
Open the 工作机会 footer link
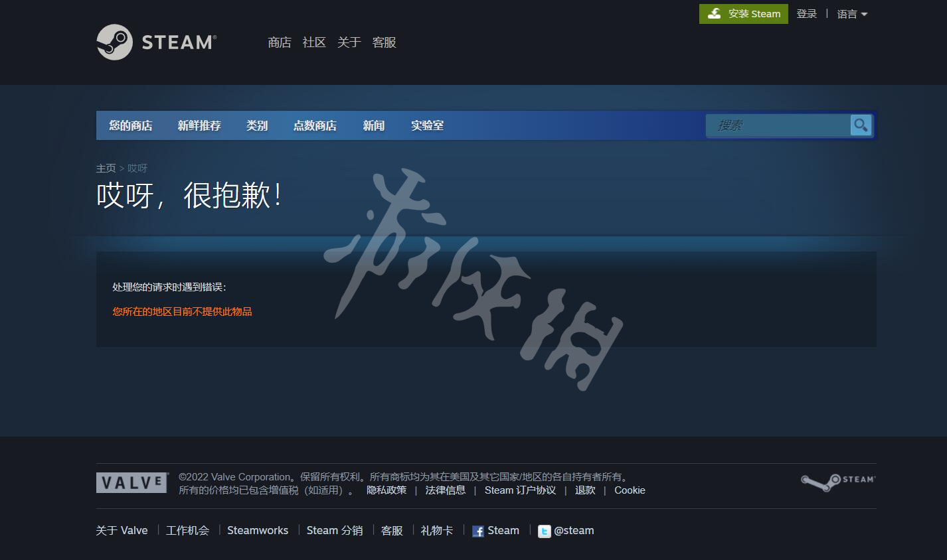click(x=187, y=531)
